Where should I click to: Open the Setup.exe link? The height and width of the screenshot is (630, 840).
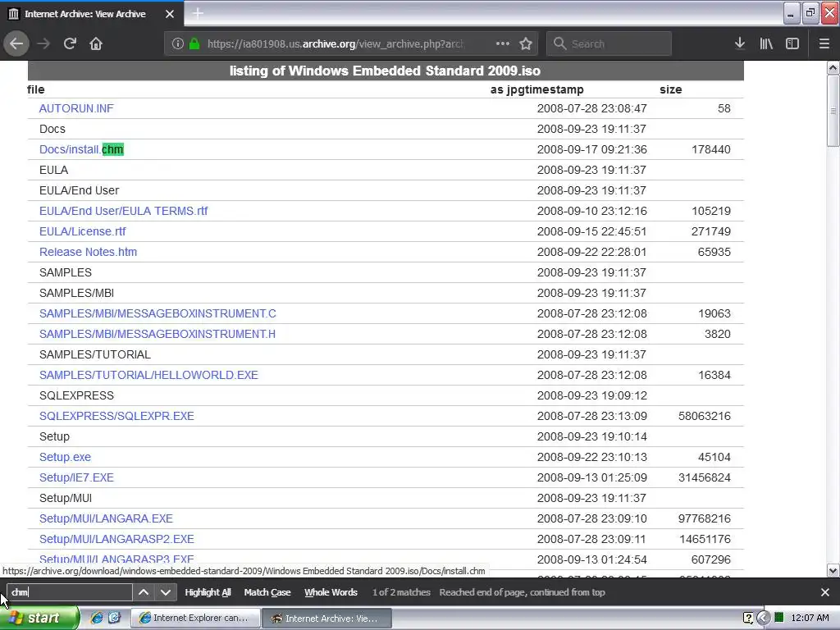65,457
